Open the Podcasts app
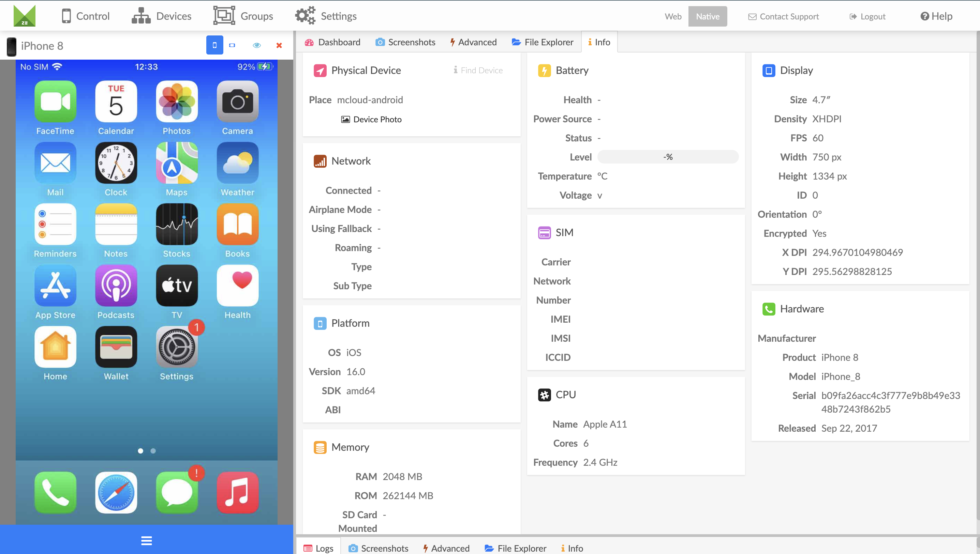The width and height of the screenshot is (980, 554). [116, 286]
